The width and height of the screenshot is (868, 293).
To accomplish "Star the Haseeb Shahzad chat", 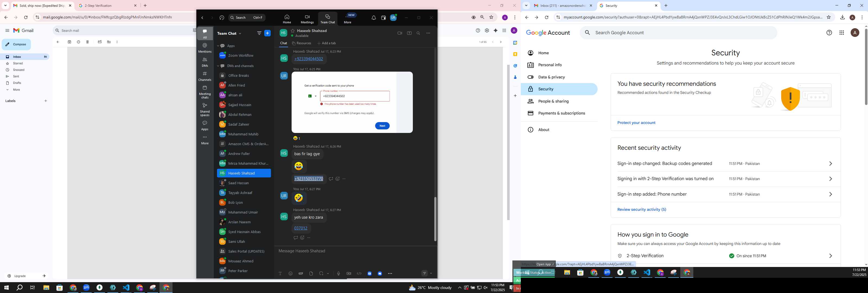I will click(293, 31).
